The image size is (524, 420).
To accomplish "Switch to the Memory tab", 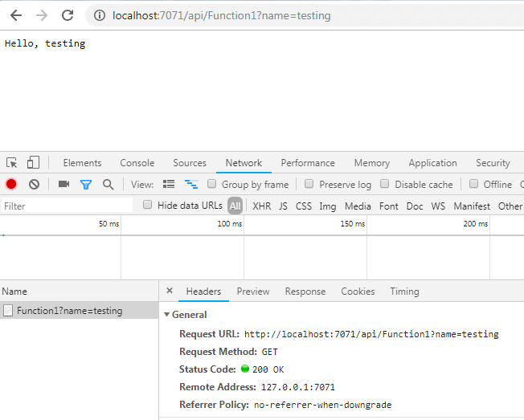I will [372, 163].
